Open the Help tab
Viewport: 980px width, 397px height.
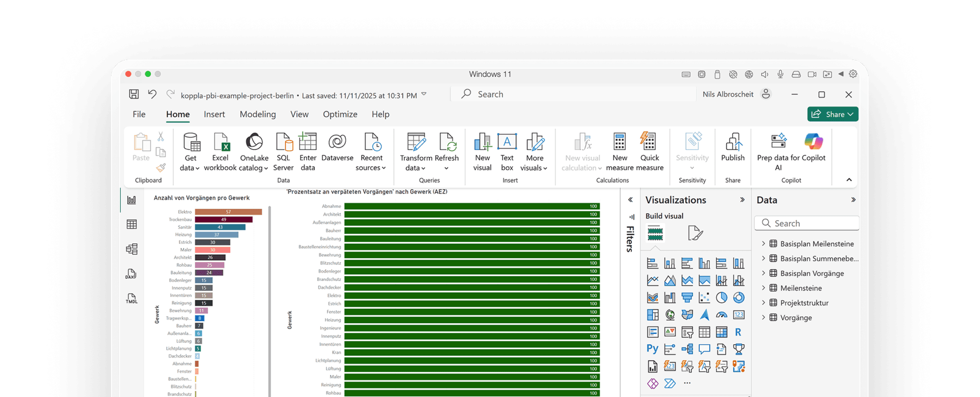[380, 114]
